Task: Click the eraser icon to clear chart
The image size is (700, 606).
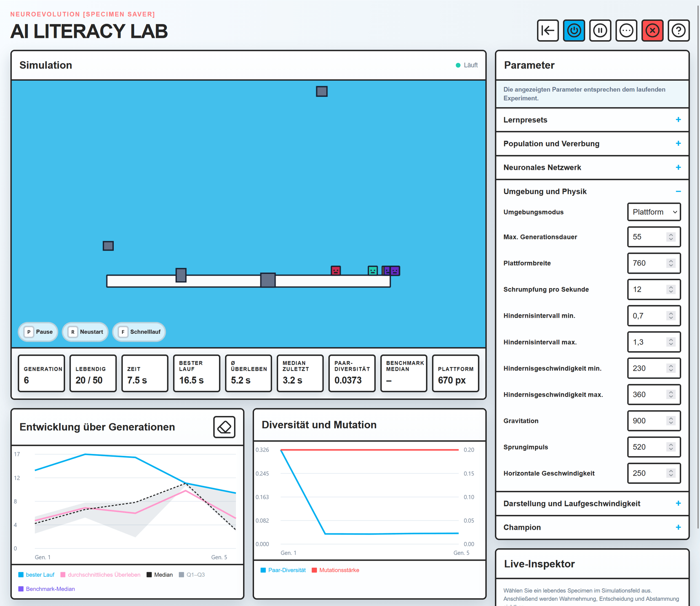Action: tap(224, 427)
